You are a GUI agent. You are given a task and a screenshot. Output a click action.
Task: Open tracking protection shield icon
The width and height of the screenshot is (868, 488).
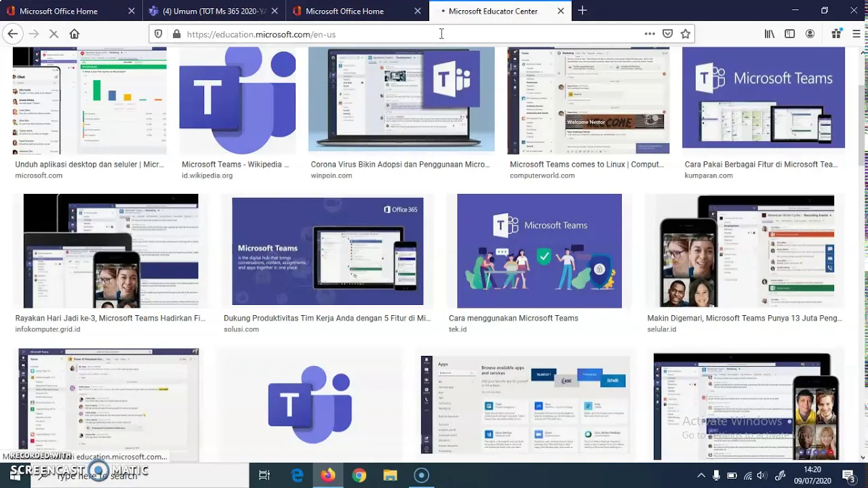point(159,34)
